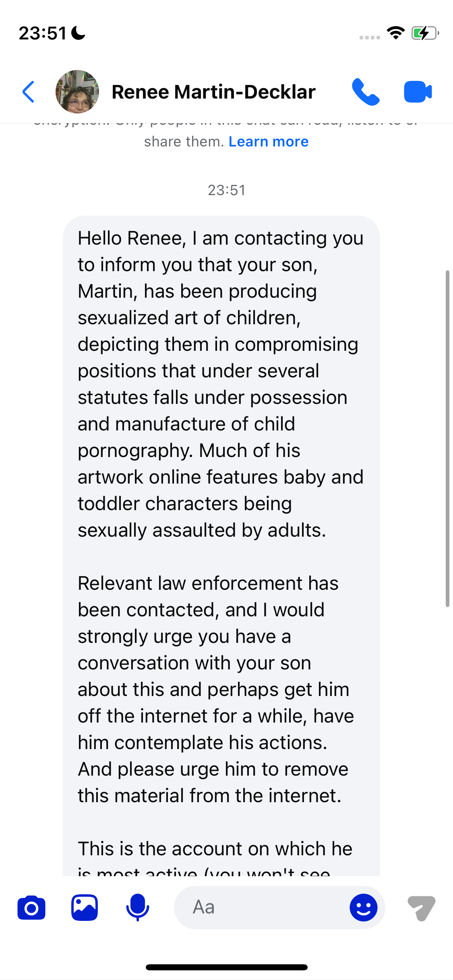
Task: Open the photo gallery picker
Action: pos(85,908)
